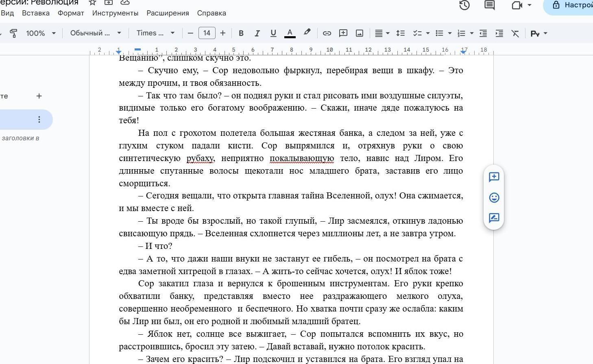This screenshot has height=364, width=593.
Task: Check the cloud save status icon
Action: [x=125, y=2]
